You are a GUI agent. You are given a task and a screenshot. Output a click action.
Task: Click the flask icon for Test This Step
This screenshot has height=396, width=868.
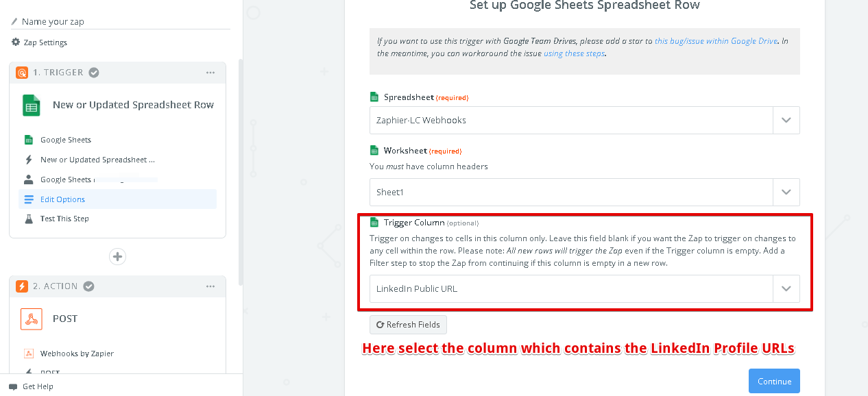pyautogui.click(x=29, y=219)
